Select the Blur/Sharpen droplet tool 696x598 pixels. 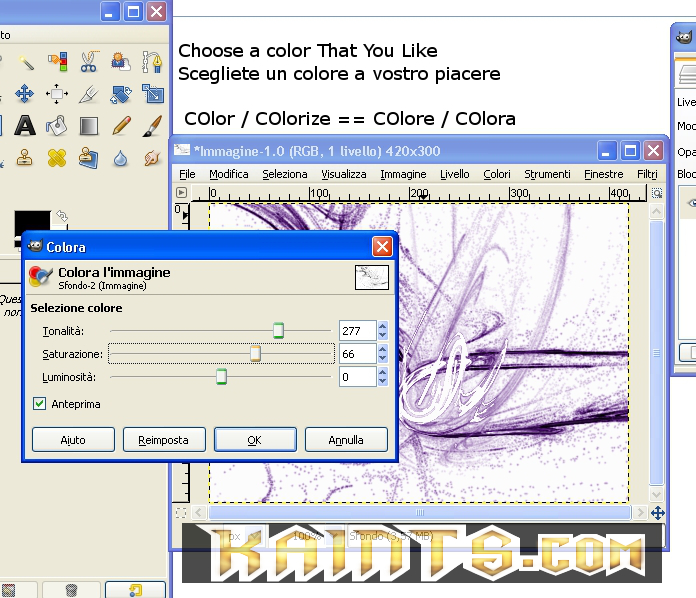(120, 158)
